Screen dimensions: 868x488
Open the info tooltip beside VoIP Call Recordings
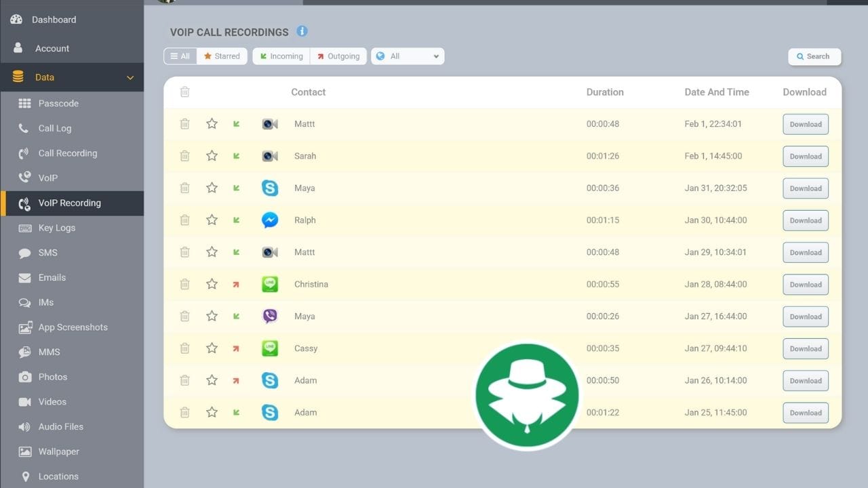point(302,31)
